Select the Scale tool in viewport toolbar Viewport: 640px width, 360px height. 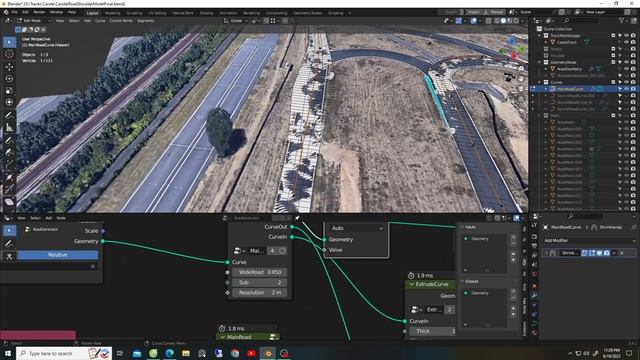pos(9,91)
